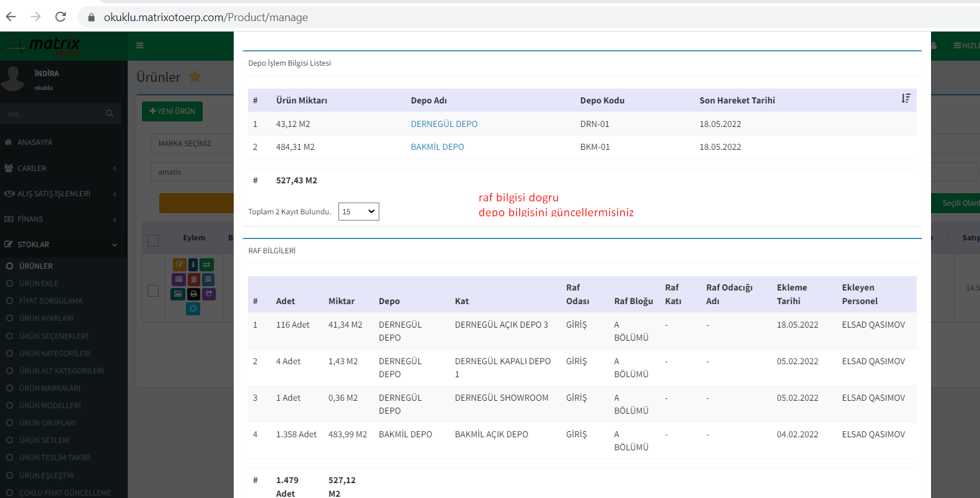Click the cyan gear settings icon
Screen dimensions: 980x498
pos(193,308)
